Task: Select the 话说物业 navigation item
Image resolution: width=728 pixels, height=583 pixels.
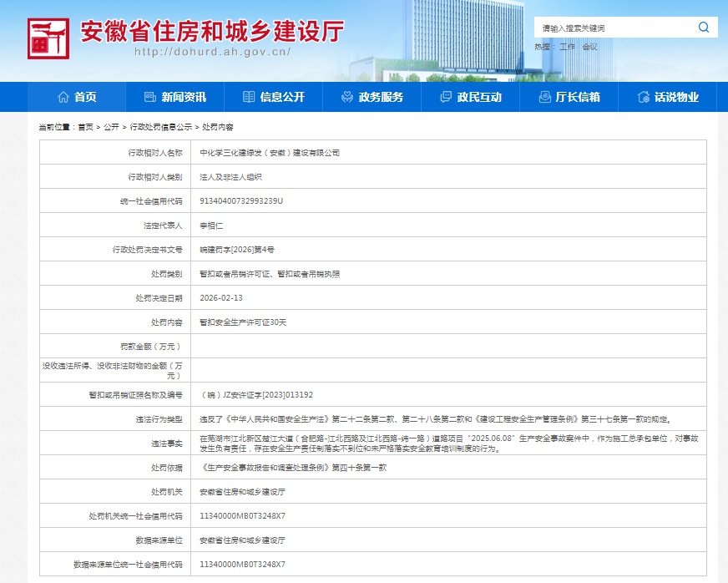Action: pos(676,97)
